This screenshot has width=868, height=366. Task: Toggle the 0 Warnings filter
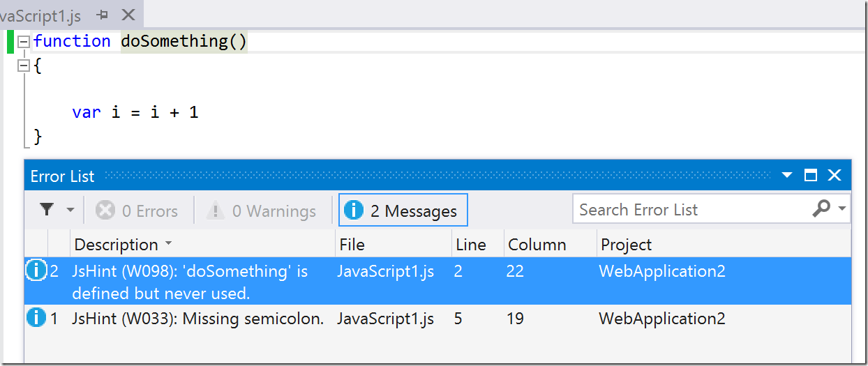[x=262, y=211]
